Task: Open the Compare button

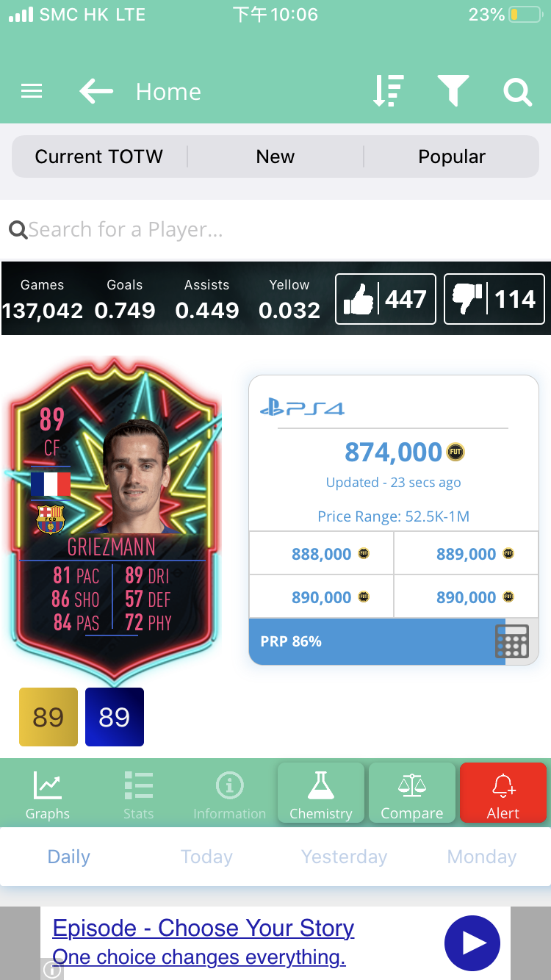Action: click(412, 793)
